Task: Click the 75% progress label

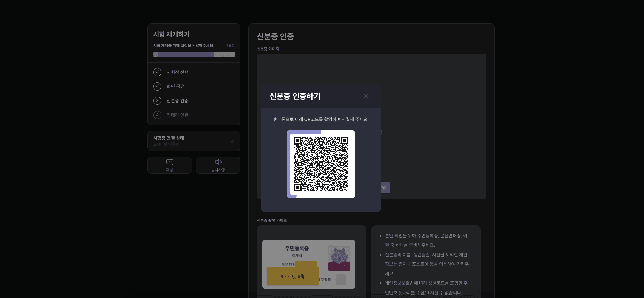Action: tap(230, 46)
